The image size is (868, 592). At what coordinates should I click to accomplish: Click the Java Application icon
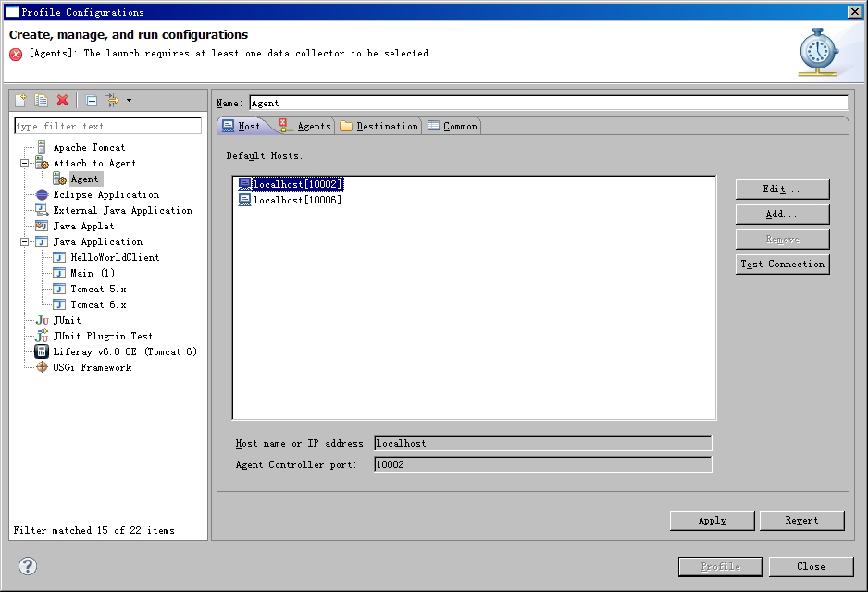(x=42, y=241)
